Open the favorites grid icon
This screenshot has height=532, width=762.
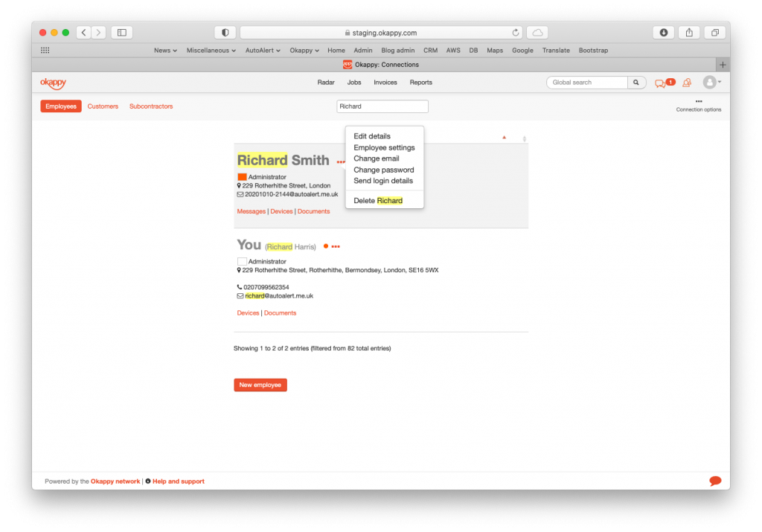tap(45, 50)
